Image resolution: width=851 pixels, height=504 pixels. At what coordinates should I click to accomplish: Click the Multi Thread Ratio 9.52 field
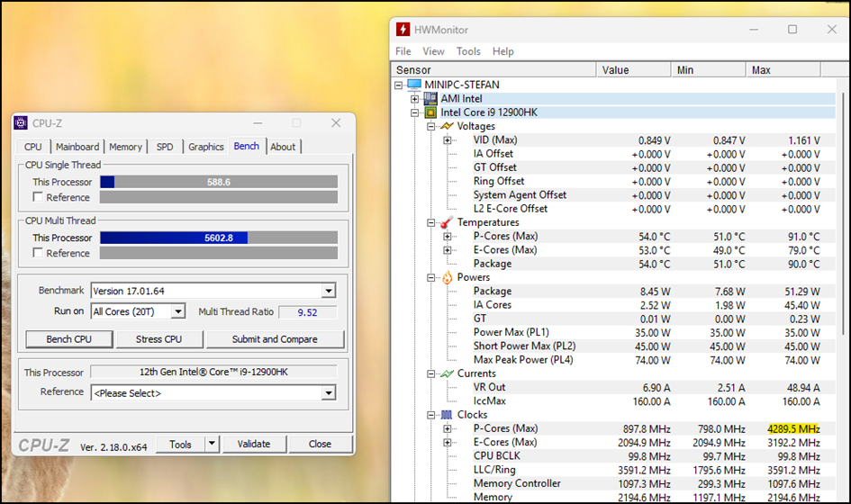(308, 312)
